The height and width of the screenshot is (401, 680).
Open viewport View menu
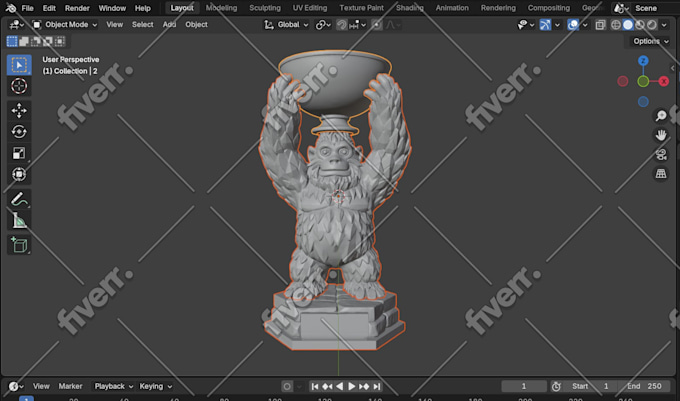coord(114,25)
